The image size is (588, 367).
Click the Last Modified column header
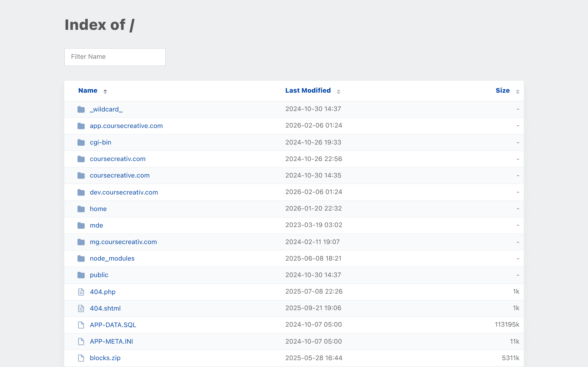click(x=308, y=91)
